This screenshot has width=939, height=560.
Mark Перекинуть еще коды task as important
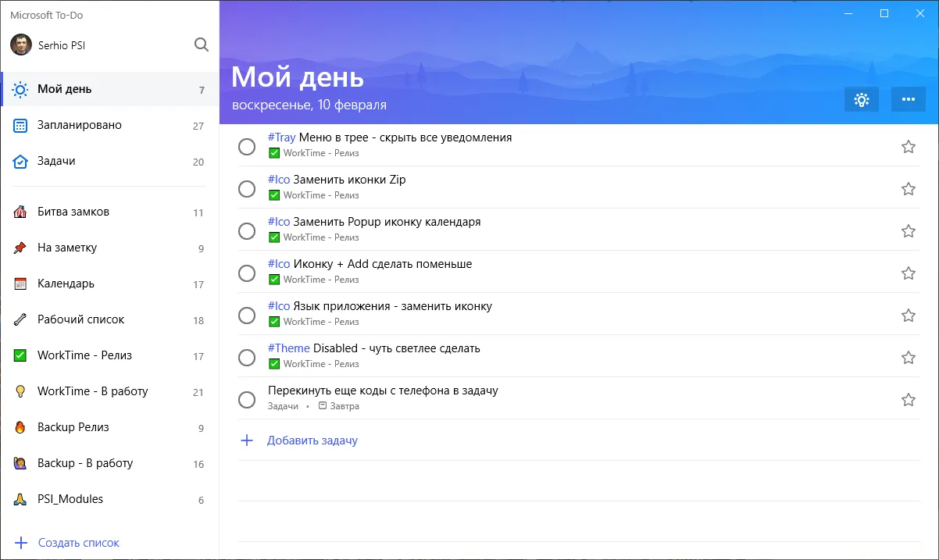(x=908, y=399)
